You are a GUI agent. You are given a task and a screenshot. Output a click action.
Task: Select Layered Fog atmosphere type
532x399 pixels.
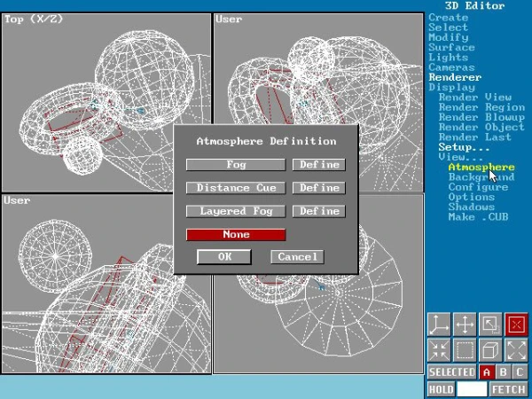(x=236, y=211)
